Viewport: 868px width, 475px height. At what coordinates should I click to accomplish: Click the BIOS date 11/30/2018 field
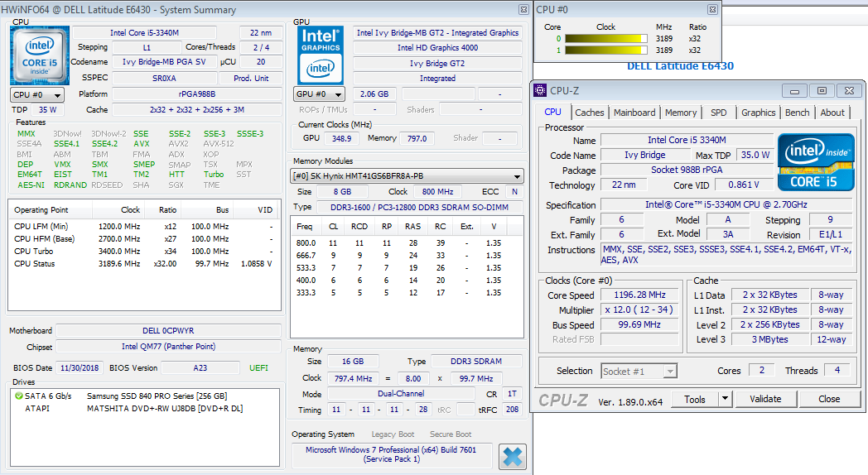coord(80,367)
